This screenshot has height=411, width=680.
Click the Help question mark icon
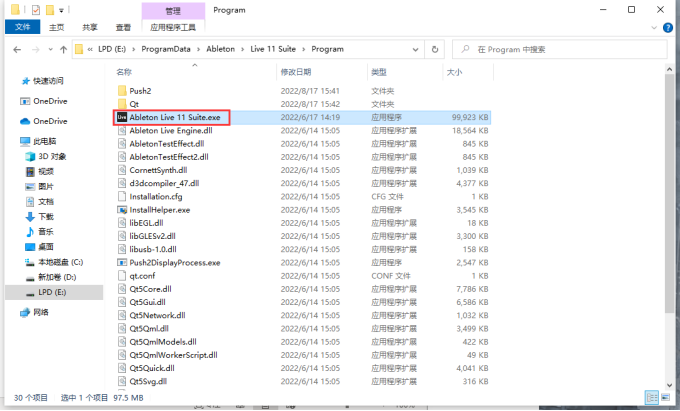click(668, 28)
